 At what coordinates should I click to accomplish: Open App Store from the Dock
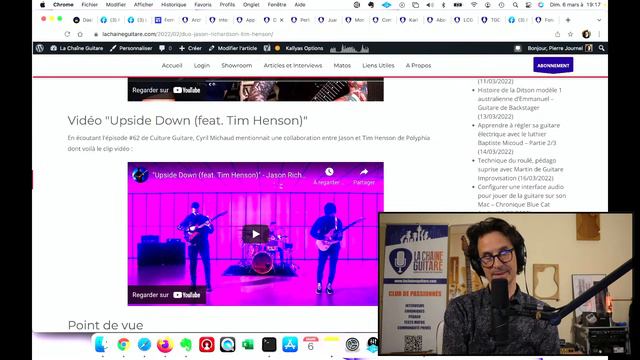pyautogui.click(x=290, y=344)
